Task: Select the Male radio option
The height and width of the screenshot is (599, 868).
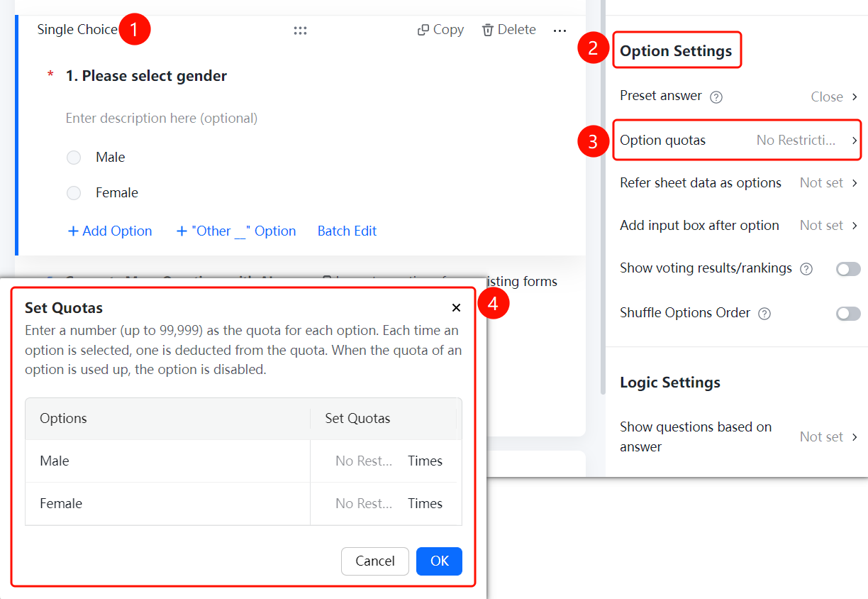Action: (74, 158)
